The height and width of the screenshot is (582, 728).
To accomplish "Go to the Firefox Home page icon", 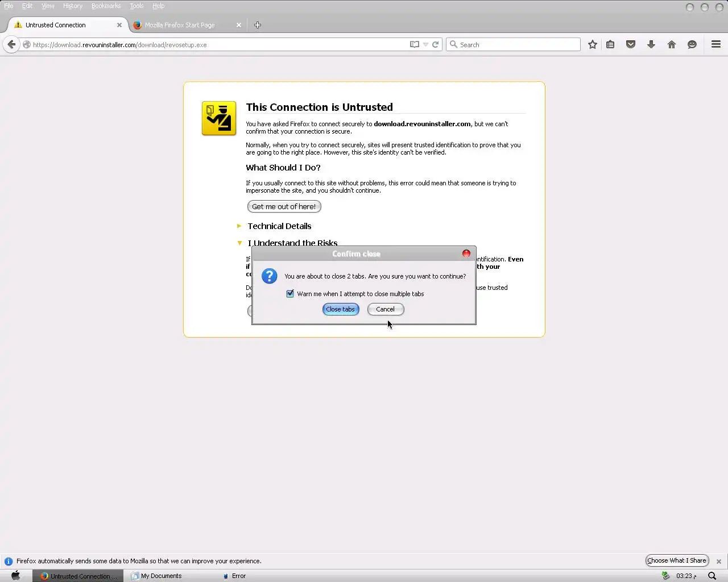I will pos(672,44).
